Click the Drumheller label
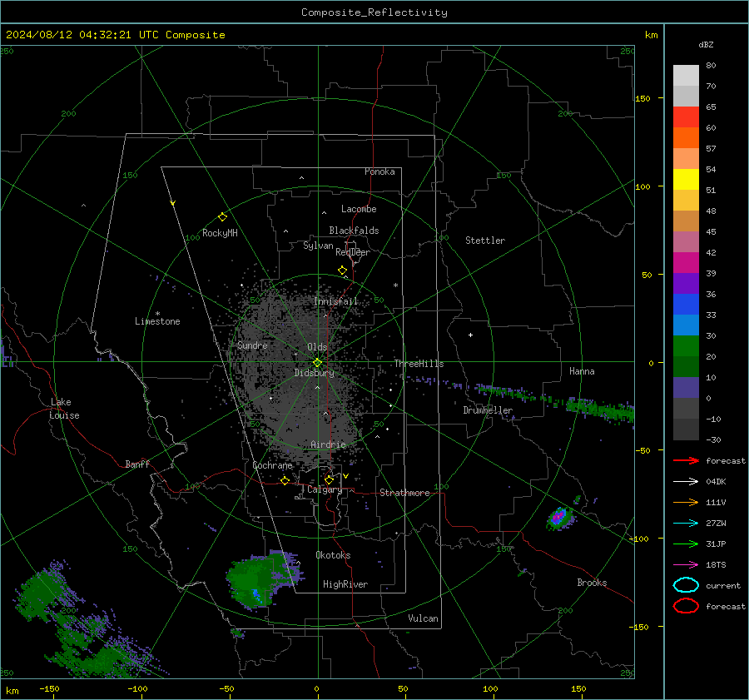Viewport: 749px width, 700px height. 488,410
